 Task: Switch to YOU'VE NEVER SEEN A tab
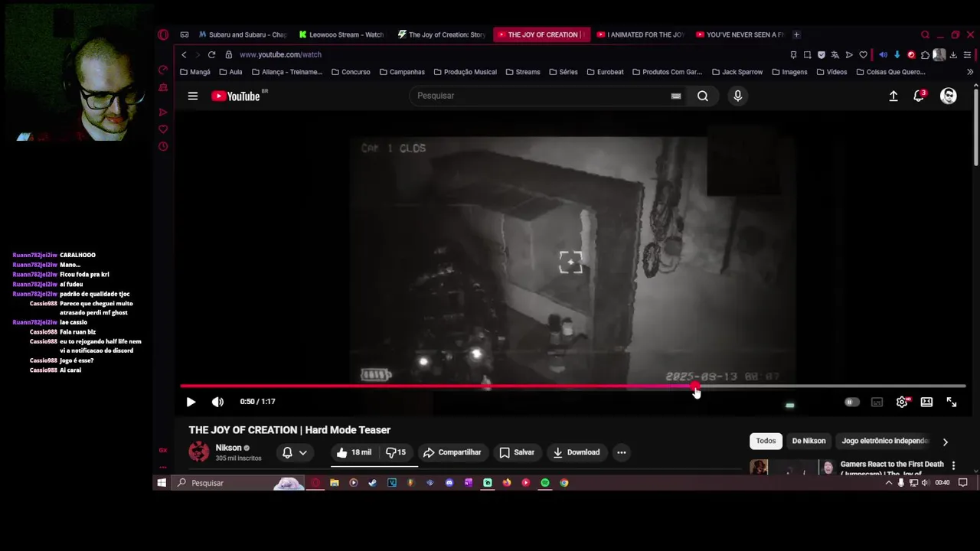[740, 34]
